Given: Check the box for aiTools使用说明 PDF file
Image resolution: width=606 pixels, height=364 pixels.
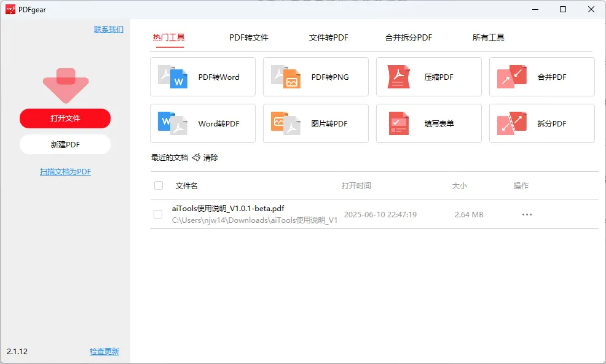Looking at the screenshot, I should [158, 214].
